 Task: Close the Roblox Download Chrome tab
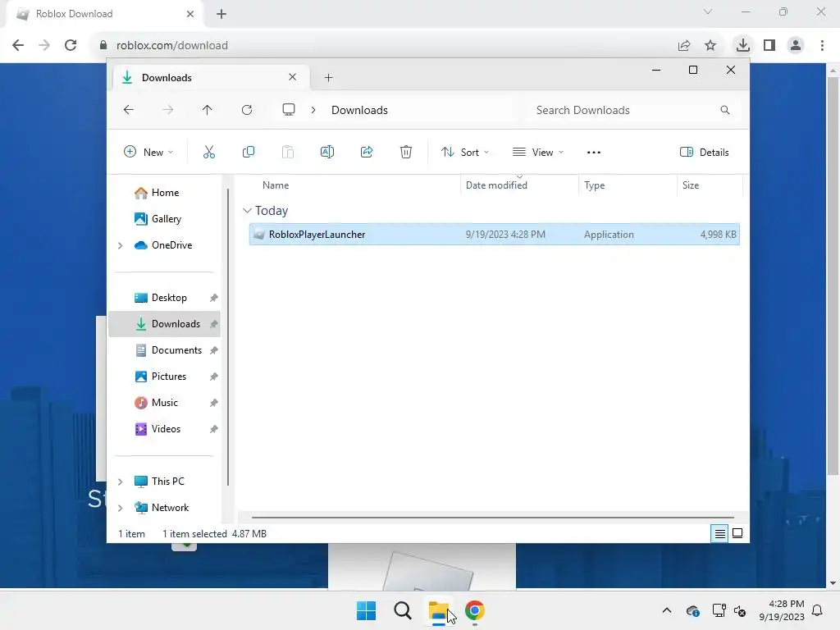(190, 14)
